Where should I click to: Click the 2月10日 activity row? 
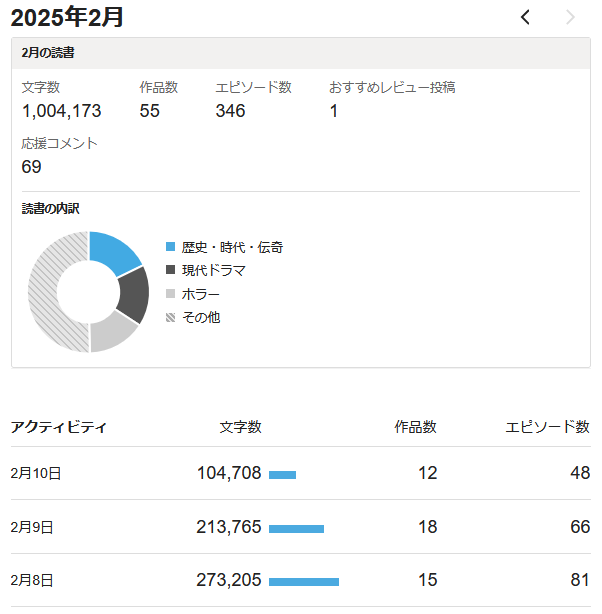(36, 473)
